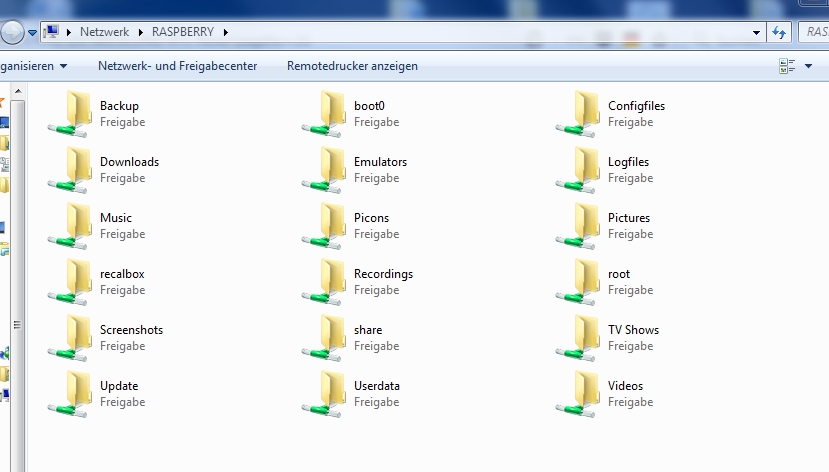
Task: Select the 'Pictures' folder name label
Action: 629,218
